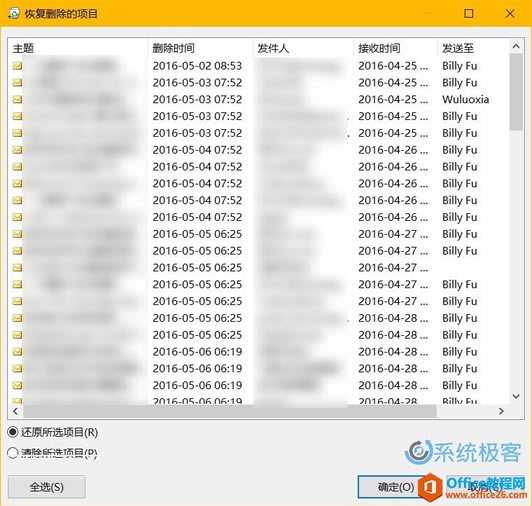The image size is (532, 506).
Task: Click the recover deleted items title icon
Action: 14,14
